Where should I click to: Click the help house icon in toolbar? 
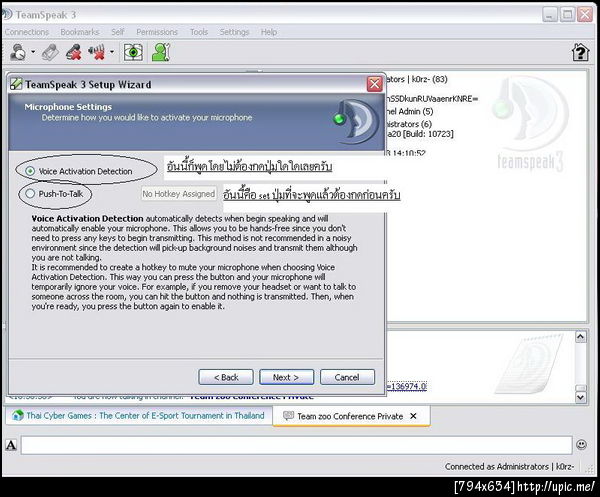point(580,52)
